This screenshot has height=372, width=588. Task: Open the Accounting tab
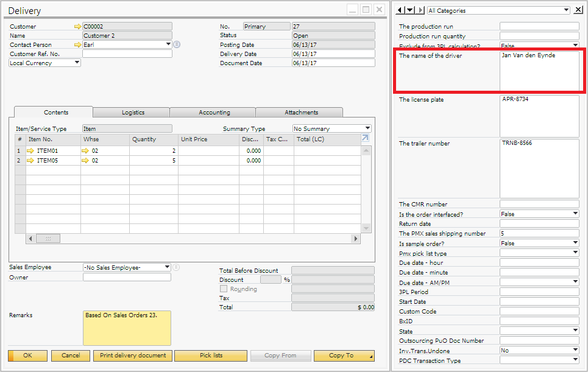[214, 113]
